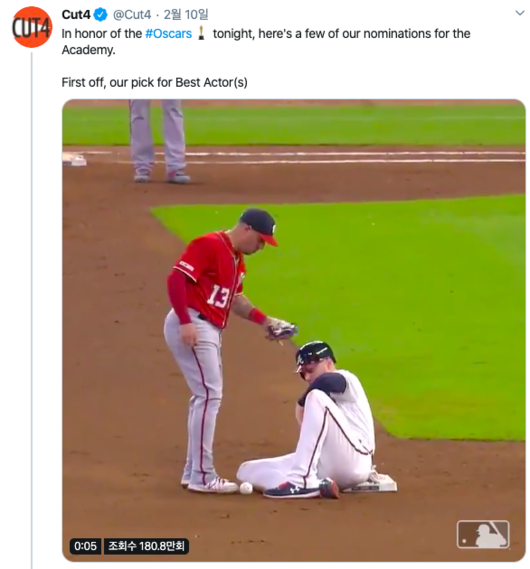Open the Cut4 profile avatar
Image resolution: width=530 pixels, height=569 pixels.
[x=32, y=27]
